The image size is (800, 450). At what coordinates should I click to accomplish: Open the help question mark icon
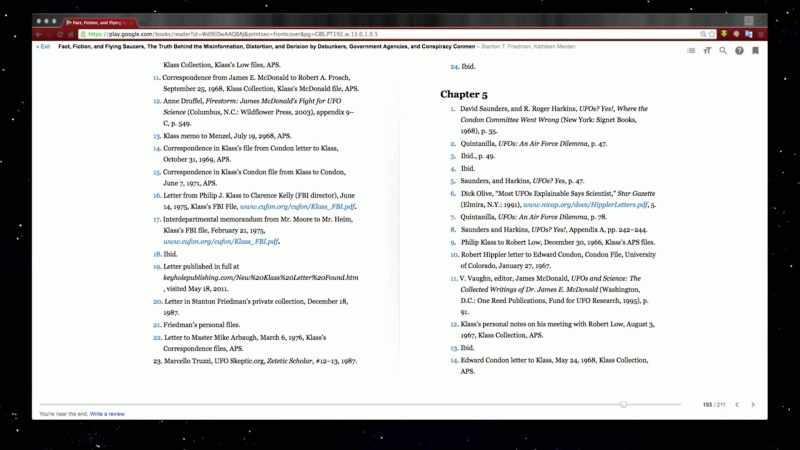tap(739, 51)
